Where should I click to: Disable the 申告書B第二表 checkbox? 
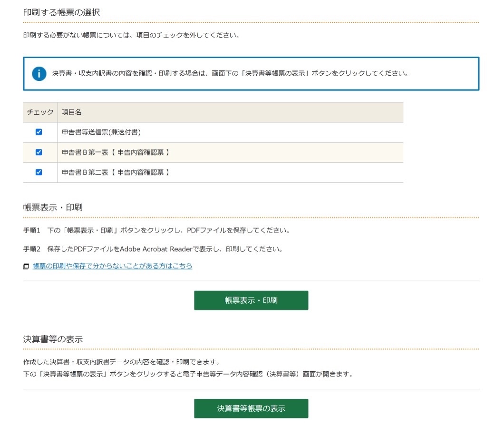pos(39,172)
